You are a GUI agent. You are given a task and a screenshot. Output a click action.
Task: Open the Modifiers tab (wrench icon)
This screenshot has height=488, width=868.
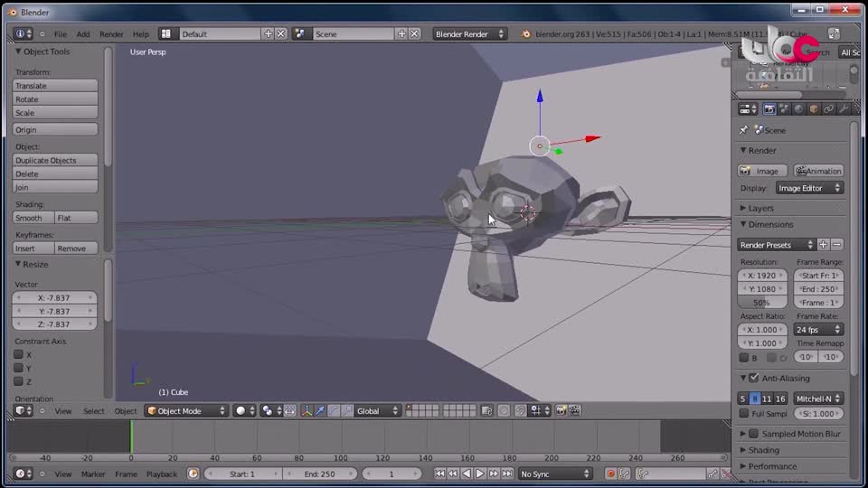point(844,109)
